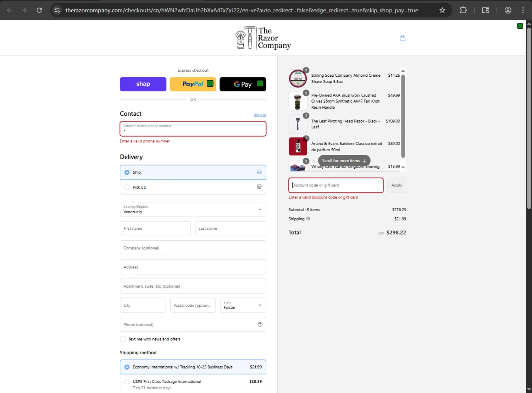Click the shipping truck icon in Ship option

coord(259,172)
